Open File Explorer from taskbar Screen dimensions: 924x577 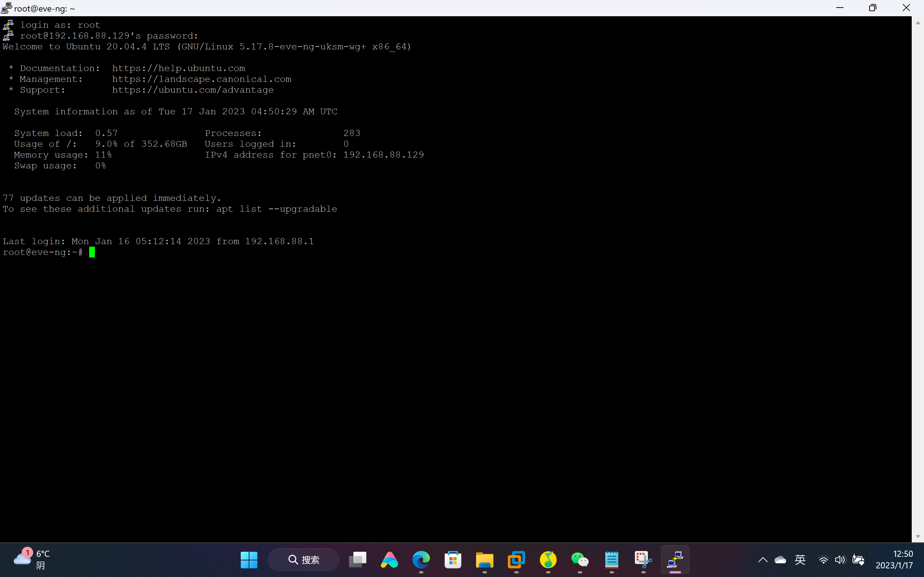tap(484, 560)
